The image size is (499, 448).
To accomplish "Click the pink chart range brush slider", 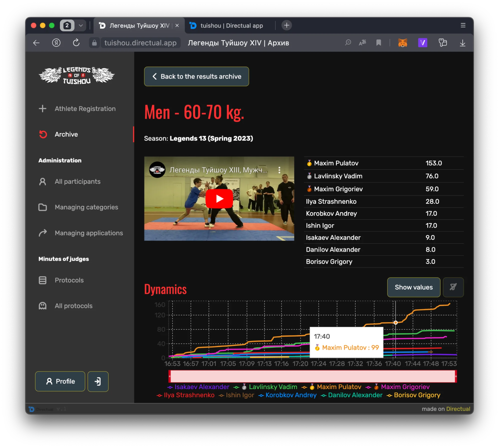I will pos(313,376).
